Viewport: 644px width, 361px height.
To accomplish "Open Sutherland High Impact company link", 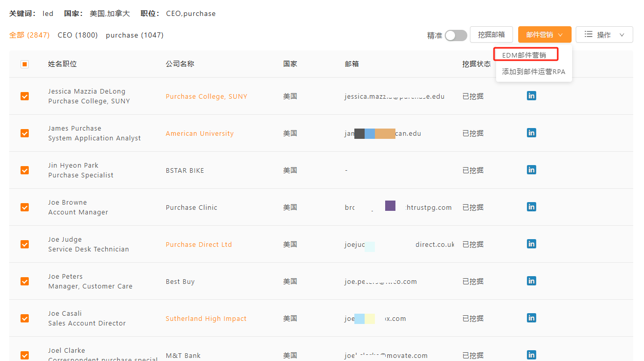I will (206, 318).
